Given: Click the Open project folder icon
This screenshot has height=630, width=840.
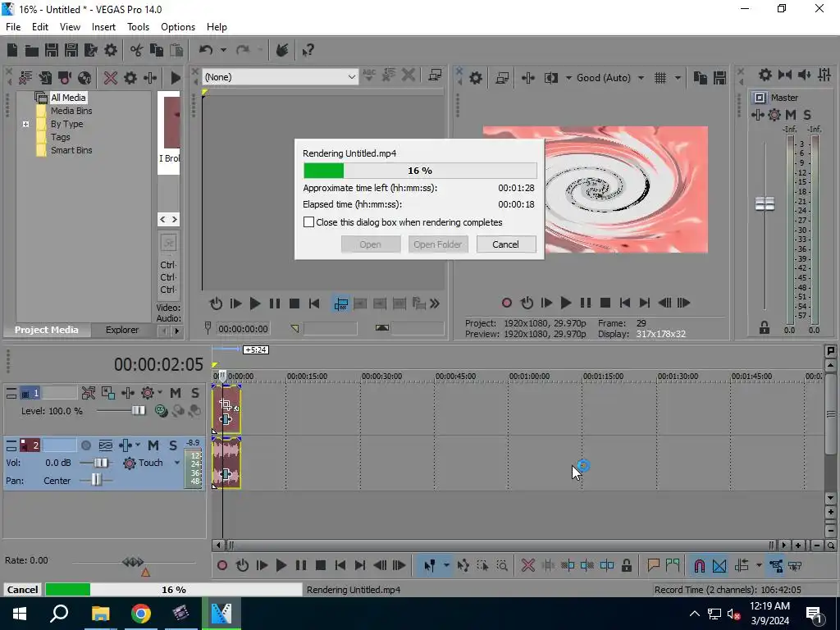Looking at the screenshot, I should [x=32, y=50].
